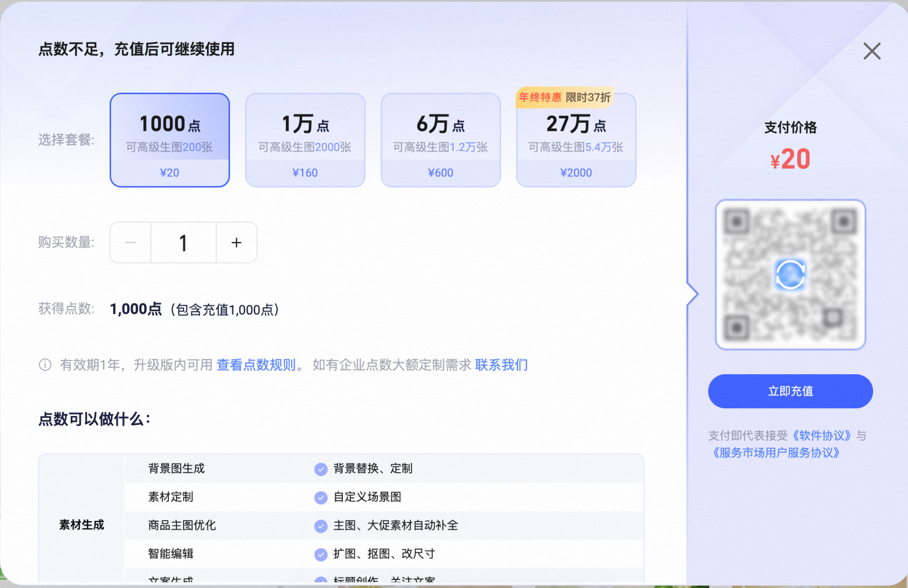
Task: Decrease purchase quantity with minus button
Action: click(130, 242)
